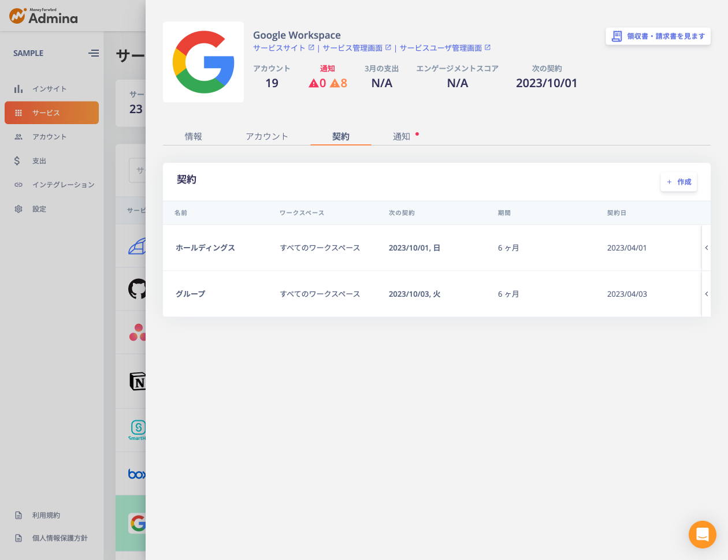Click the サービス grid icon
Image resolution: width=728 pixels, height=560 pixels.
click(18, 113)
